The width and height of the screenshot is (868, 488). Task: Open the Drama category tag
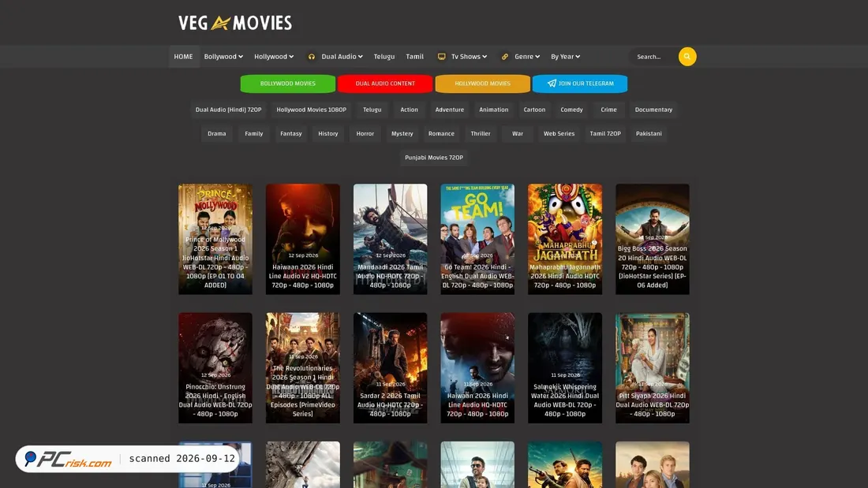(216, 133)
